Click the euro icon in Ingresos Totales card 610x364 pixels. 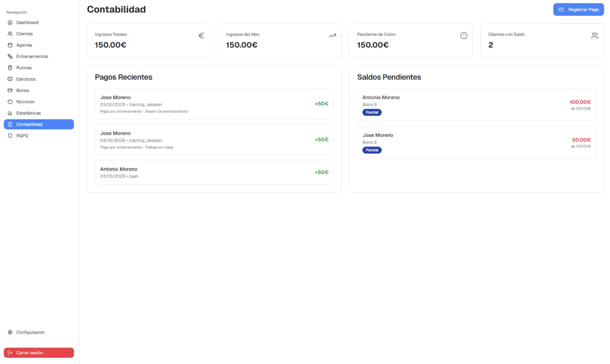201,35
